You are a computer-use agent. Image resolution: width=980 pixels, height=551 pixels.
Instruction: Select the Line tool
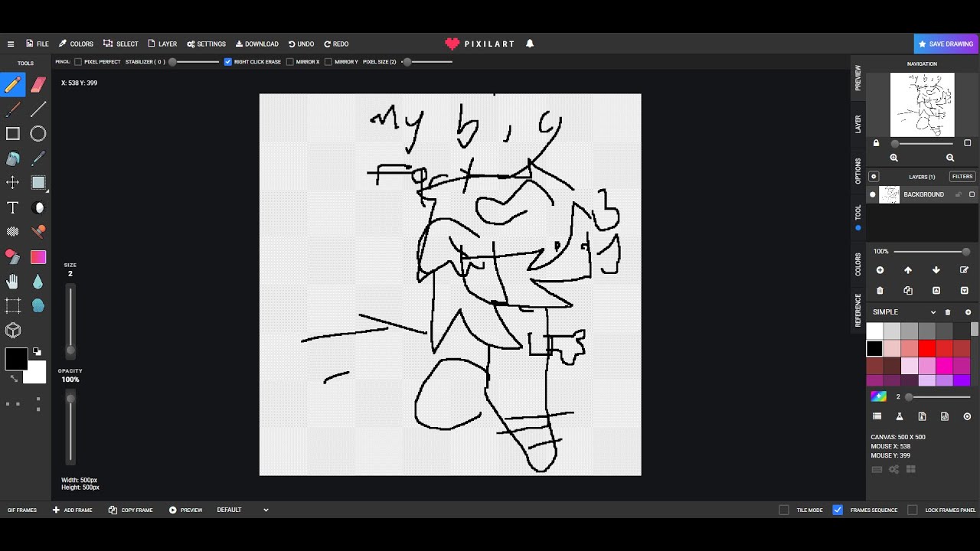[x=38, y=109]
